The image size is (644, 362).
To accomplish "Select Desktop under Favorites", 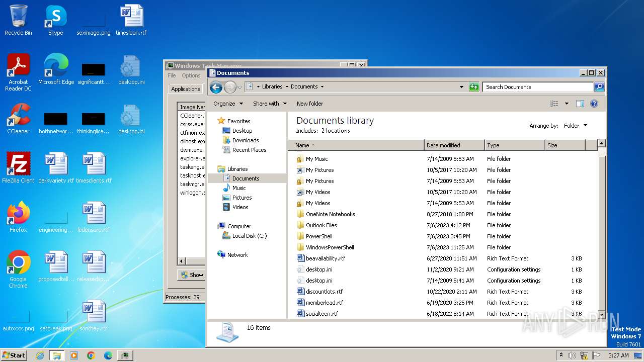I will coord(242,131).
